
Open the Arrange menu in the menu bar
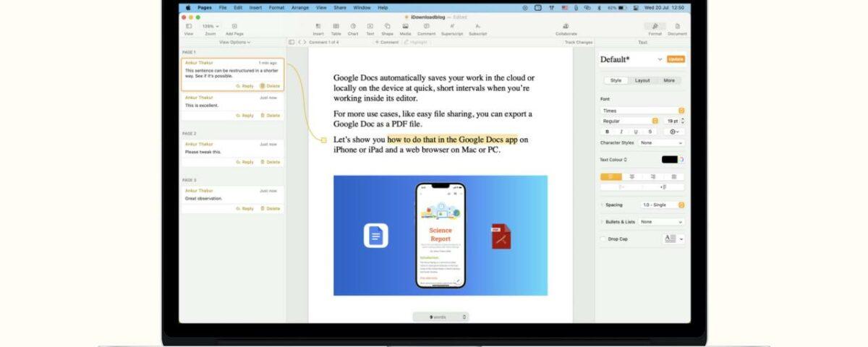(x=298, y=7)
